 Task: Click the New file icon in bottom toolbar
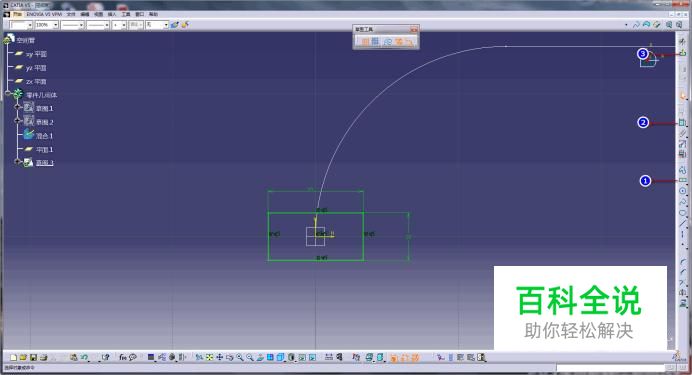point(14,357)
